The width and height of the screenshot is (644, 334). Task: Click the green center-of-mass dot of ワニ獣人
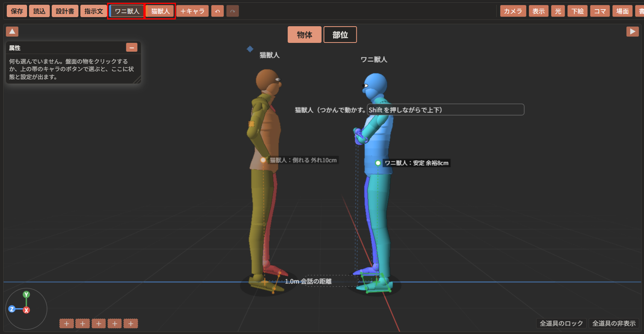tap(378, 163)
